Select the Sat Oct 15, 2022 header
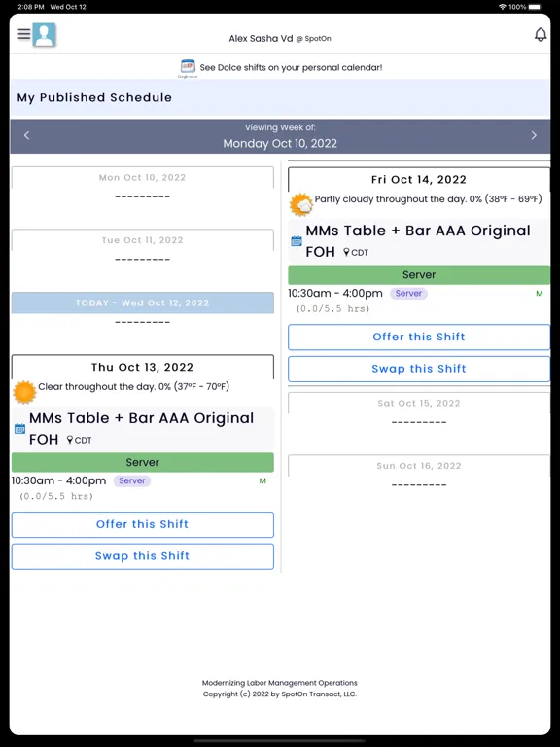 (419, 403)
